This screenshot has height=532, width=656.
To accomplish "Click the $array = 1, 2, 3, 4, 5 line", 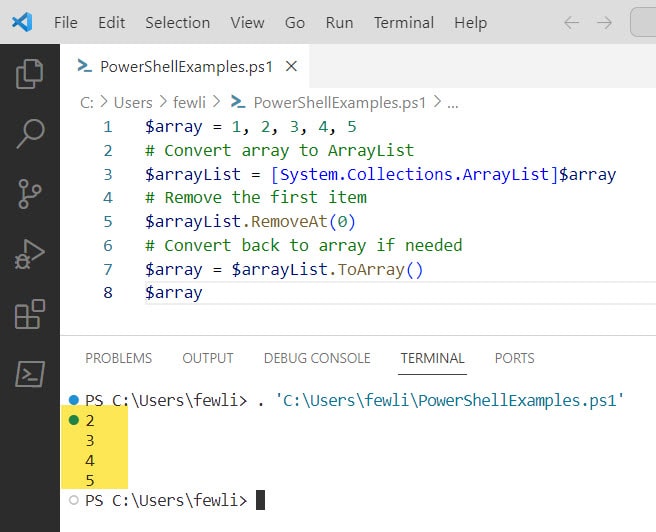I will pos(251,127).
